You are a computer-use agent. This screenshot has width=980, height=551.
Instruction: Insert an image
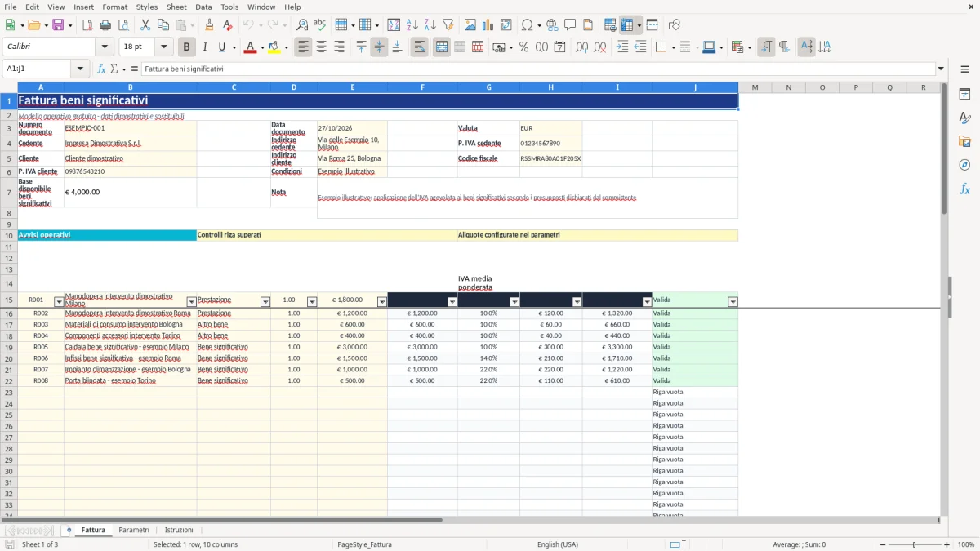(470, 25)
